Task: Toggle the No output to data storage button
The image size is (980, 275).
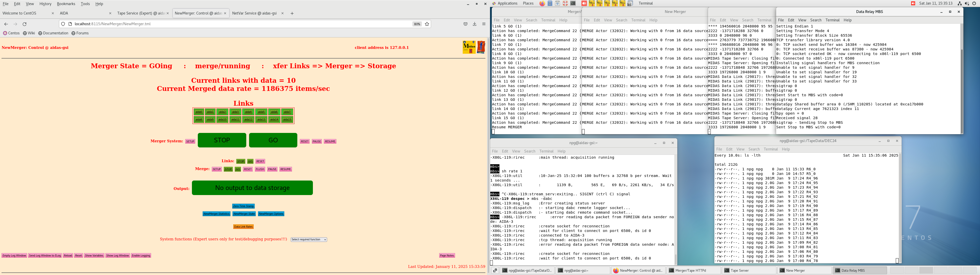Action: 252,188
